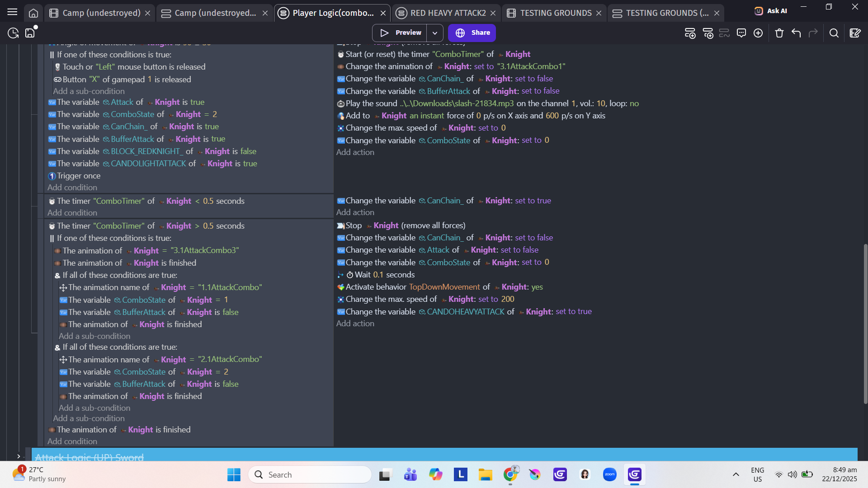Open events search with magnifier icon
868x488 pixels.
click(x=834, y=33)
